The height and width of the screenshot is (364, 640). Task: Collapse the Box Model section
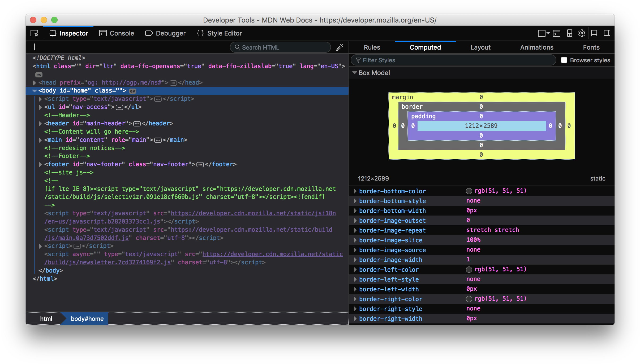[x=354, y=73]
